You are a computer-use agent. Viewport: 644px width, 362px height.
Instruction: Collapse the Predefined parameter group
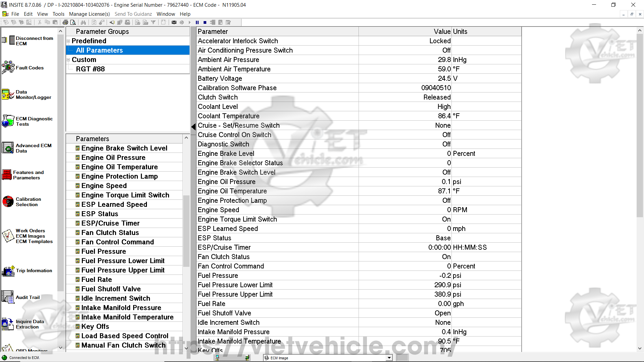click(x=68, y=41)
